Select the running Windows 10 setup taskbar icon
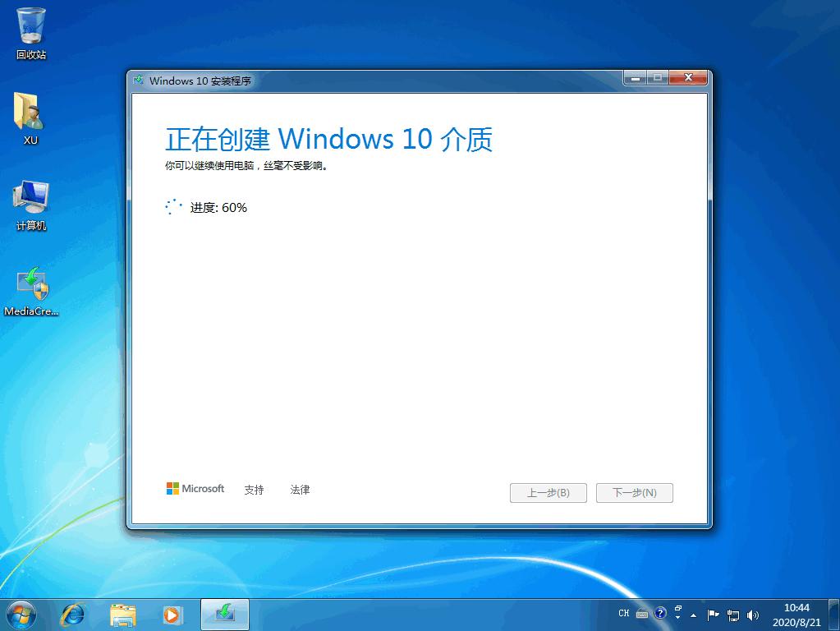The image size is (840, 631). (x=223, y=614)
